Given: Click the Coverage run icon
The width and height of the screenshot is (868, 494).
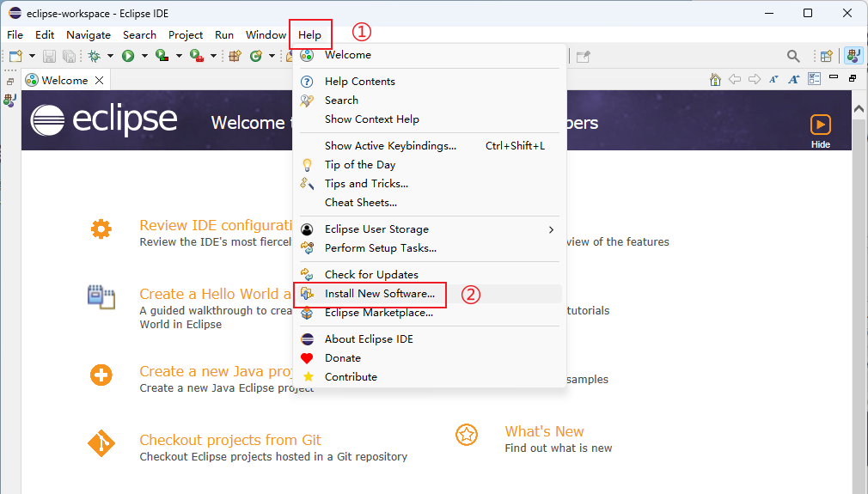Looking at the screenshot, I should 162,56.
